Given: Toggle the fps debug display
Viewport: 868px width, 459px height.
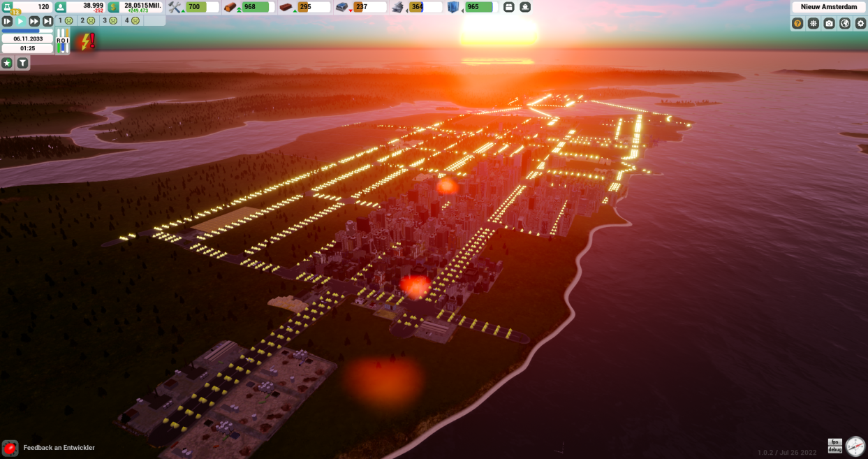Looking at the screenshot, I should click(x=834, y=446).
